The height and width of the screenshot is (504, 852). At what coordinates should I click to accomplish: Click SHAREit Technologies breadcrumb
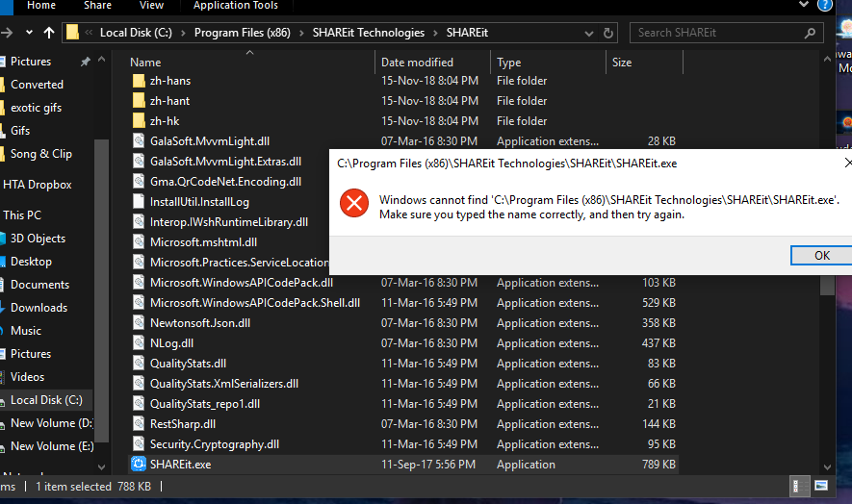click(x=369, y=33)
